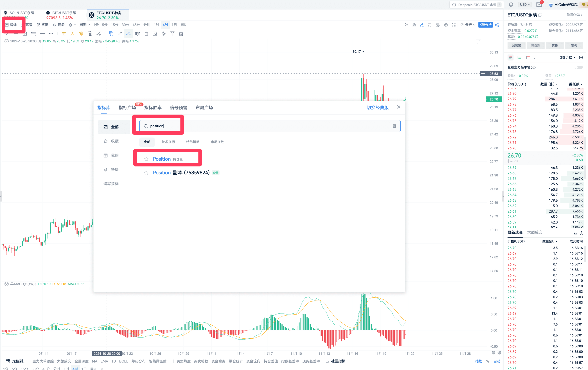Open the mail inbox icon
The height and width of the screenshot is (370, 588).
539,5
